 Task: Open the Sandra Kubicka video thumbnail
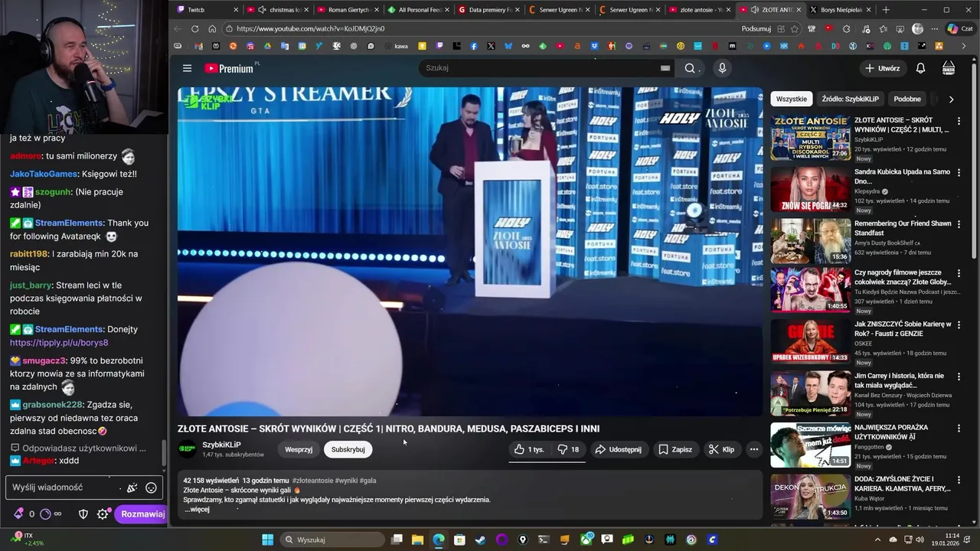click(810, 189)
